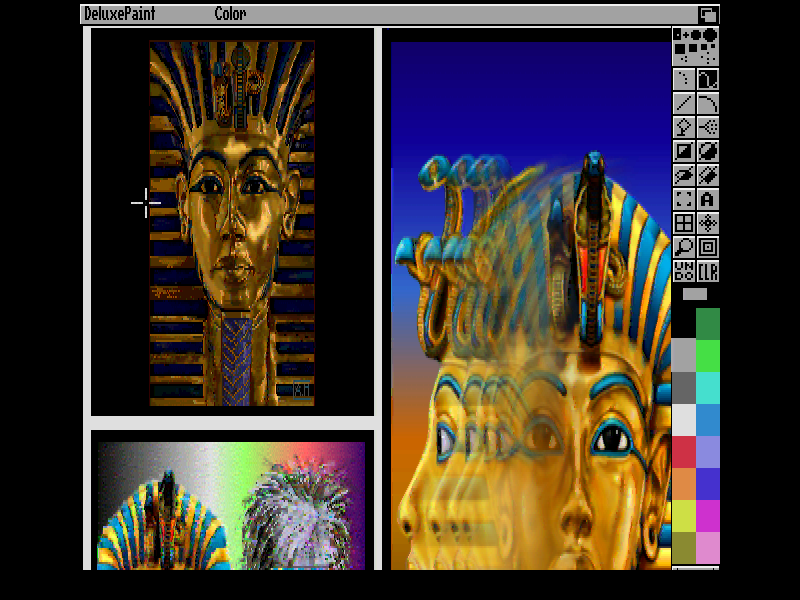Select the brush selector pickup tool
800x600 pixels.
click(684, 199)
